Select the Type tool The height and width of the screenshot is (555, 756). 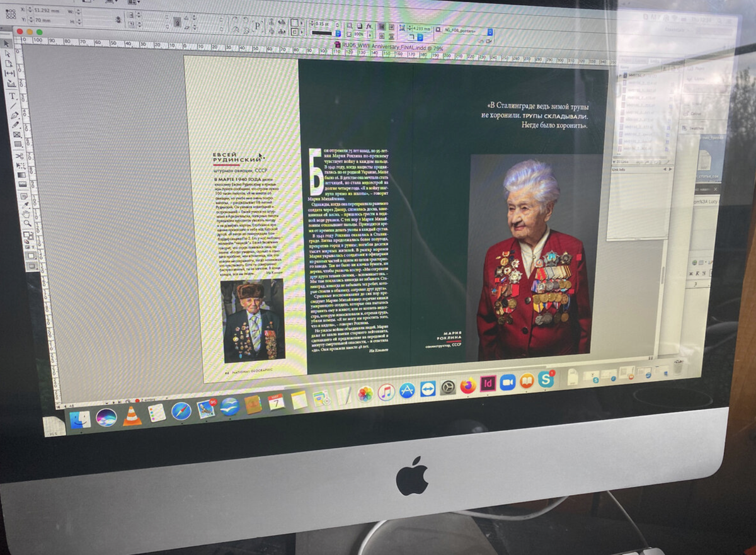[x=12, y=95]
